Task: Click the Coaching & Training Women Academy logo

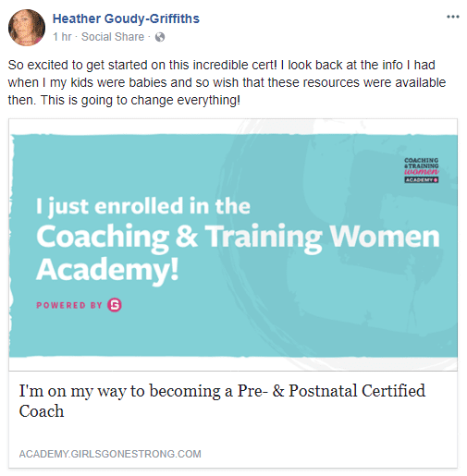Action: pos(422,170)
